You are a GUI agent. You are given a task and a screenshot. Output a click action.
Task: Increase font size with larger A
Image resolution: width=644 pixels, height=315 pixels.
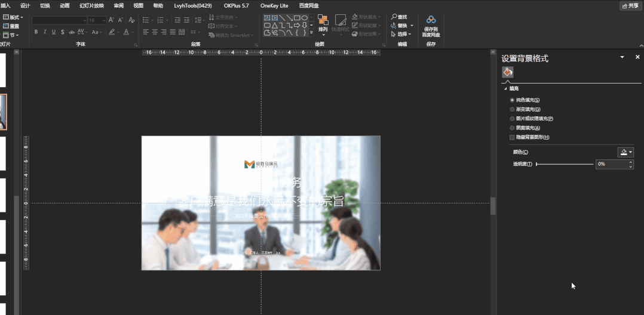point(111,20)
